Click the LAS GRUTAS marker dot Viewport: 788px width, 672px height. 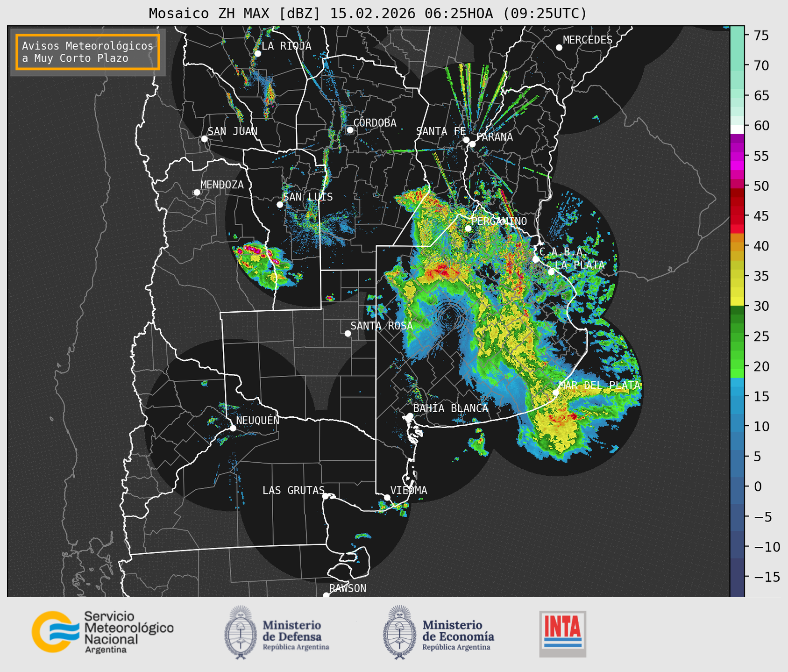[326, 496]
